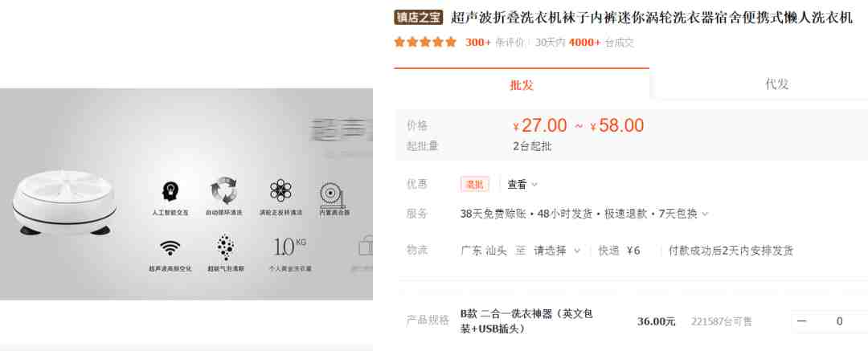Click the AI head lightbulb icon
Screen dimensions: 868x351
click(x=170, y=191)
